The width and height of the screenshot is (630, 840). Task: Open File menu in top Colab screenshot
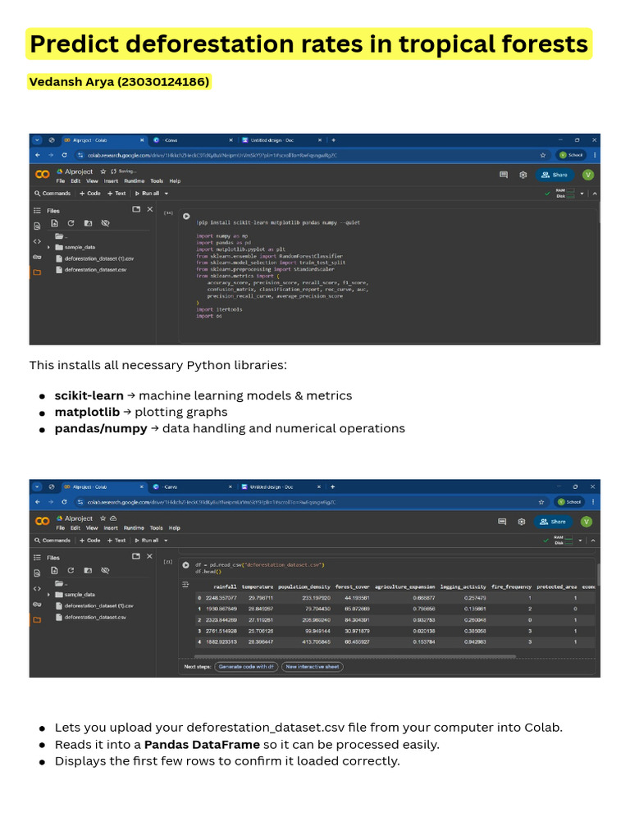[x=61, y=181]
